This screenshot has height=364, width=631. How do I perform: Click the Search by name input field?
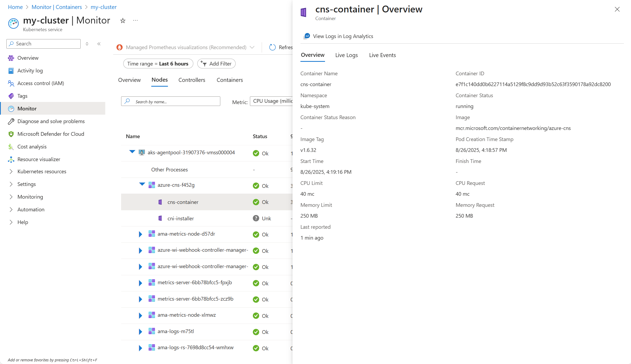point(175,102)
